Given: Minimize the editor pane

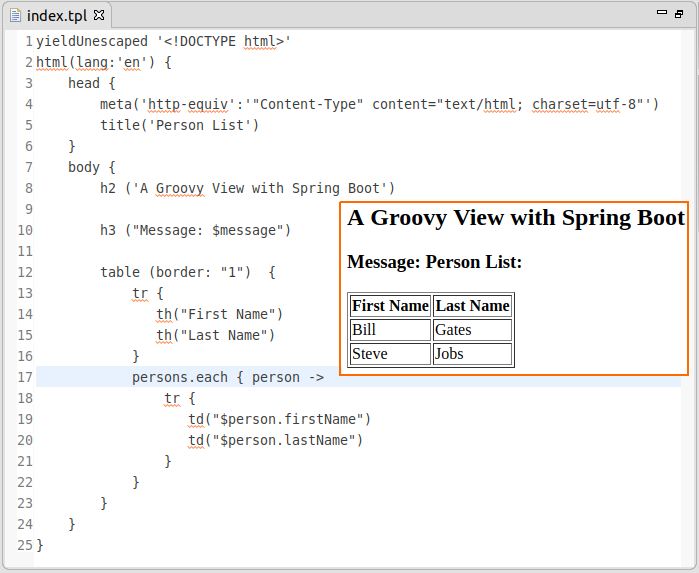Looking at the screenshot, I should coord(662,12).
